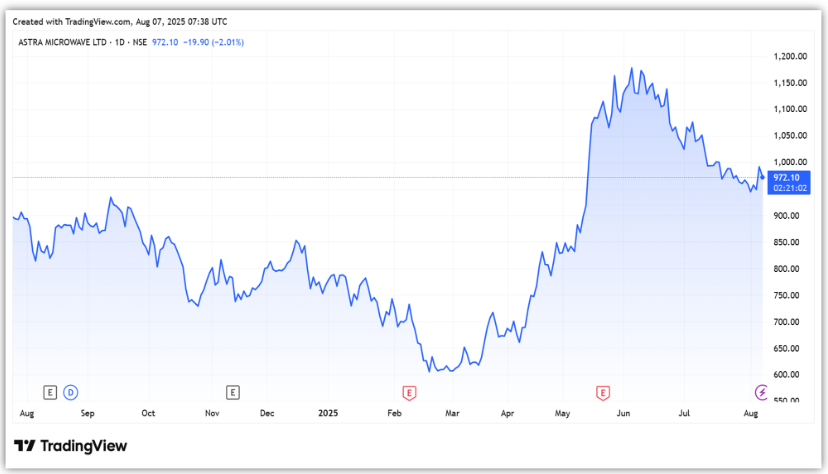Click the TradingView logo at bottom left
828x474 pixels.
tap(70, 446)
